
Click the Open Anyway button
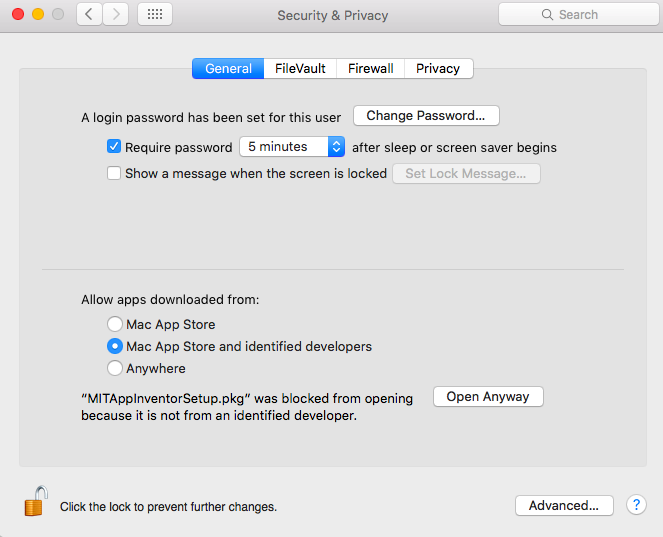tap(488, 397)
